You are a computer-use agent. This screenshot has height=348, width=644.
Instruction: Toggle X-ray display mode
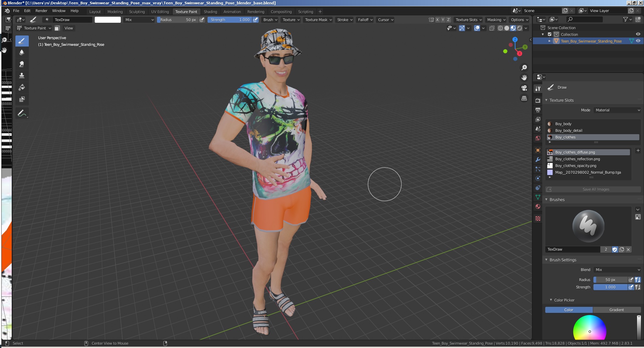click(492, 28)
